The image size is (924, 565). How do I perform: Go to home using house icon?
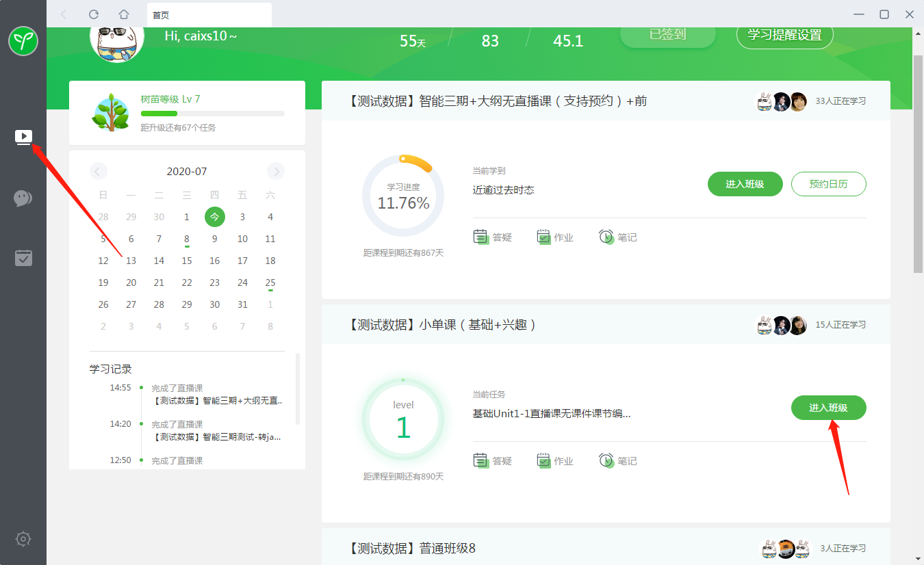tap(123, 14)
